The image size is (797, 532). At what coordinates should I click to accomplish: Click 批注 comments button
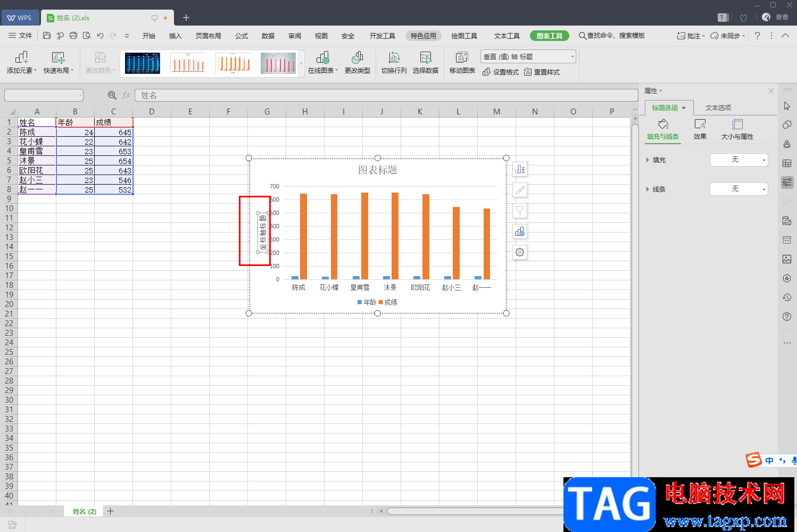tap(691, 36)
